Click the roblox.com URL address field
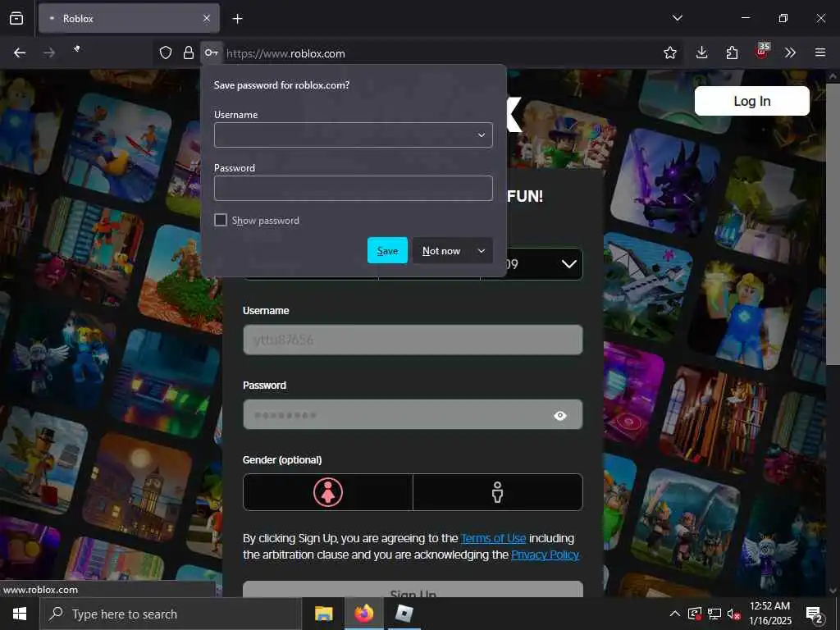Viewport: 840px width, 630px height. coord(440,53)
